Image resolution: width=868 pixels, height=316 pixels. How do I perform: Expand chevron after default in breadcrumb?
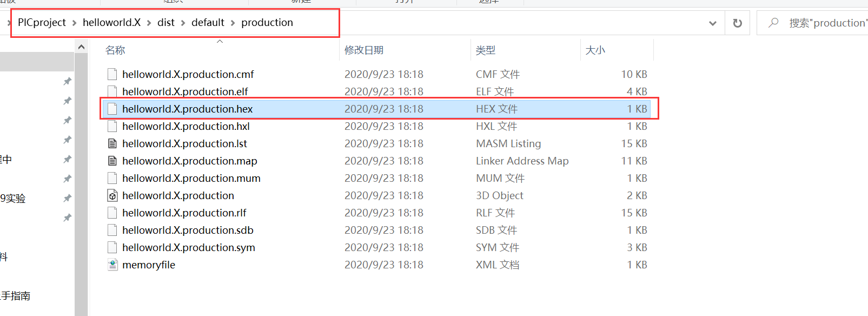(x=233, y=23)
